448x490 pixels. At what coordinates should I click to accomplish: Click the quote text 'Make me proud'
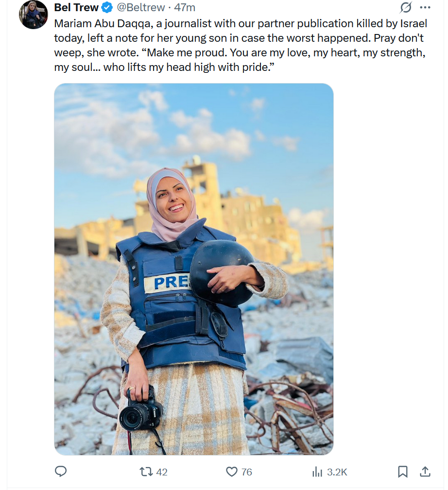click(187, 52)
